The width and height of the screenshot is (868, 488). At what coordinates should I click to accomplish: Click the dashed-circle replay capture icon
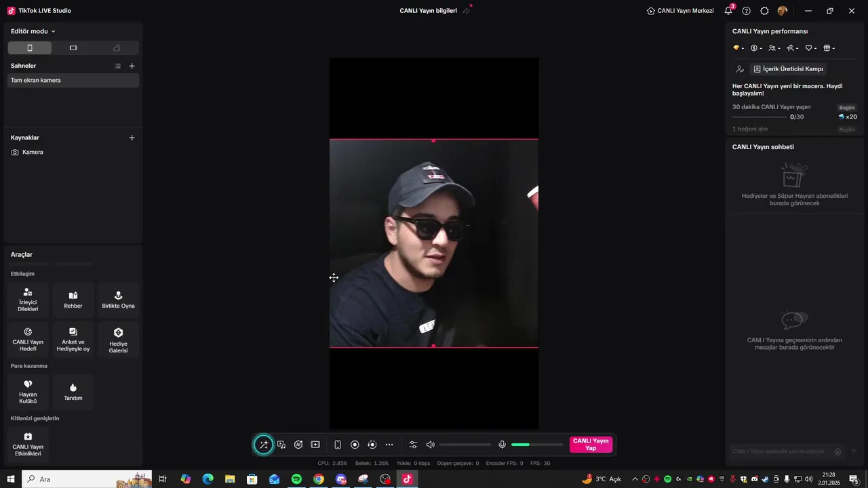372,445
